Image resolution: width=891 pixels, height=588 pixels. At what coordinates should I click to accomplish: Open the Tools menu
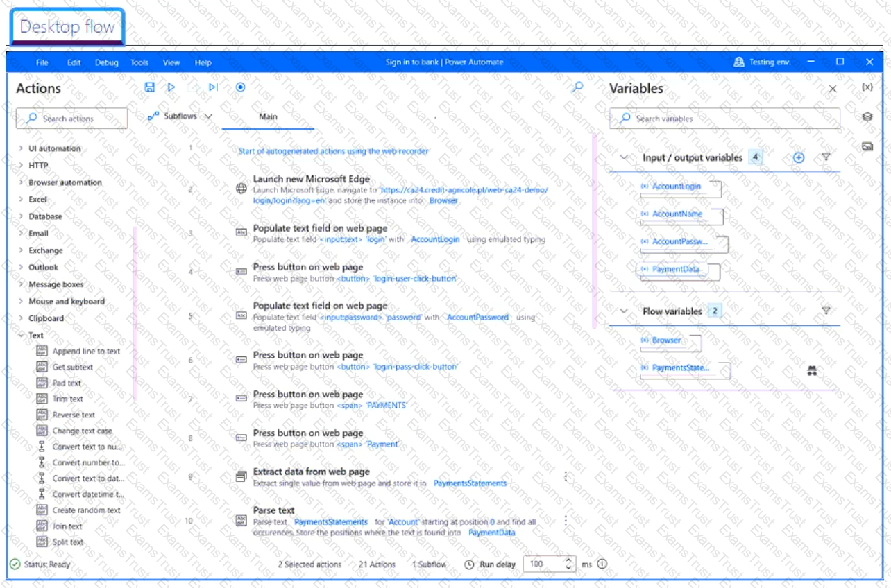pyautogui.click(x=139, y=62)
